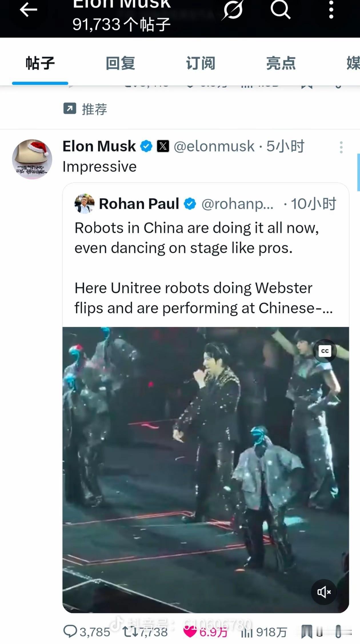Switch to the 回复 tab
The height and width of the screenshot is (644, 360).
pyautogui.click(x=120, y=63)
